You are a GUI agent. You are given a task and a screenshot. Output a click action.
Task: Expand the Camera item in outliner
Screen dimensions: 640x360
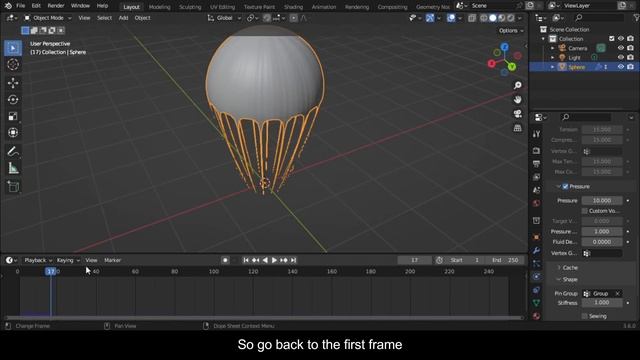point(553,48)
